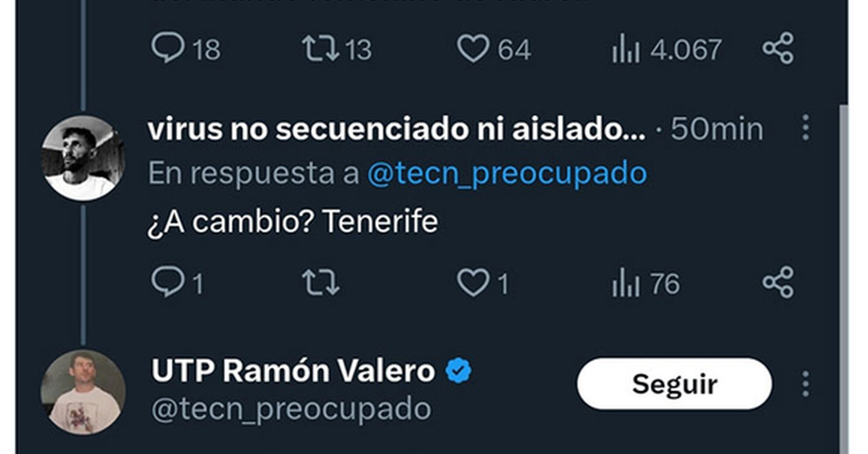Screen dimensions: 868x454
Task: Open UTP Ramón Valero's profile picture
Action: (x=83, y=392)
